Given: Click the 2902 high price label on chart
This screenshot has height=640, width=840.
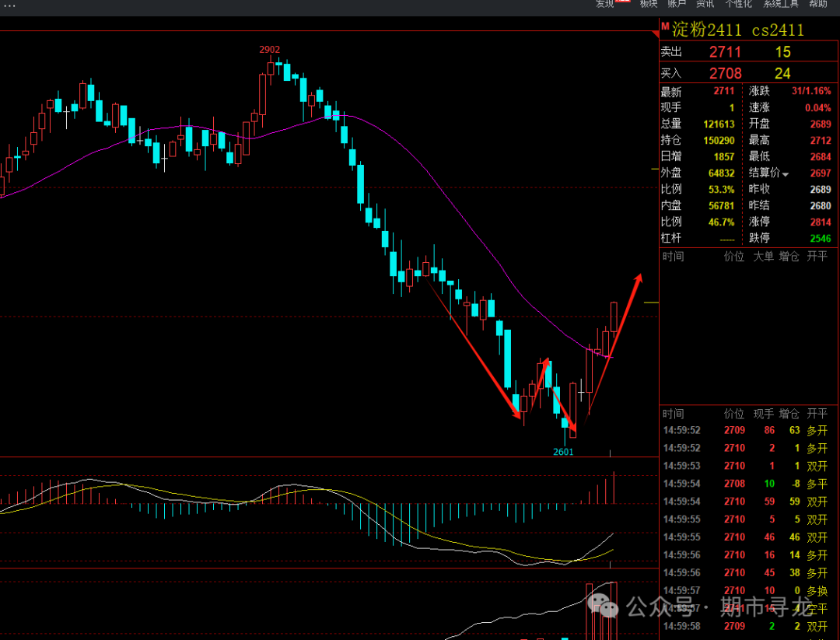Looking at the screenshot, I should pos(269,49).
